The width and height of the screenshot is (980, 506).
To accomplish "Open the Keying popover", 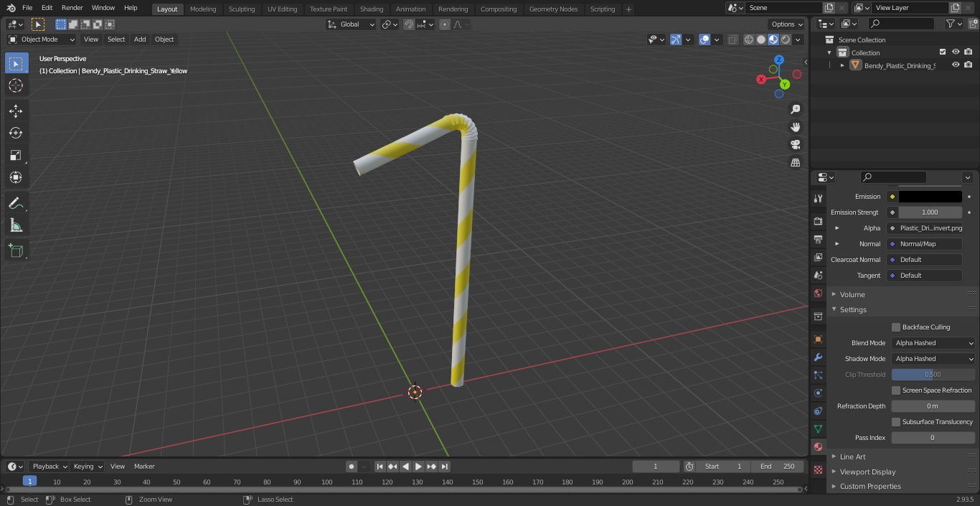I will [x=88, y=467].
